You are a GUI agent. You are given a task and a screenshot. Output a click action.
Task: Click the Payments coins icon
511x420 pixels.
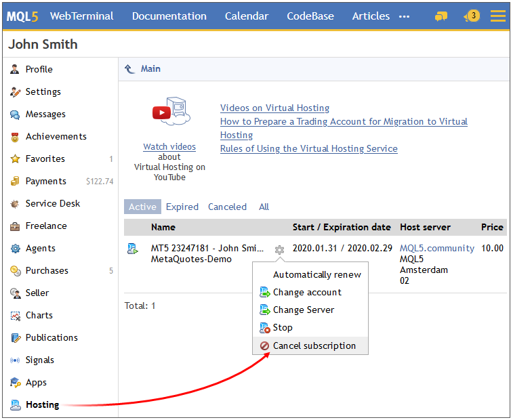[x=15, y=181]
